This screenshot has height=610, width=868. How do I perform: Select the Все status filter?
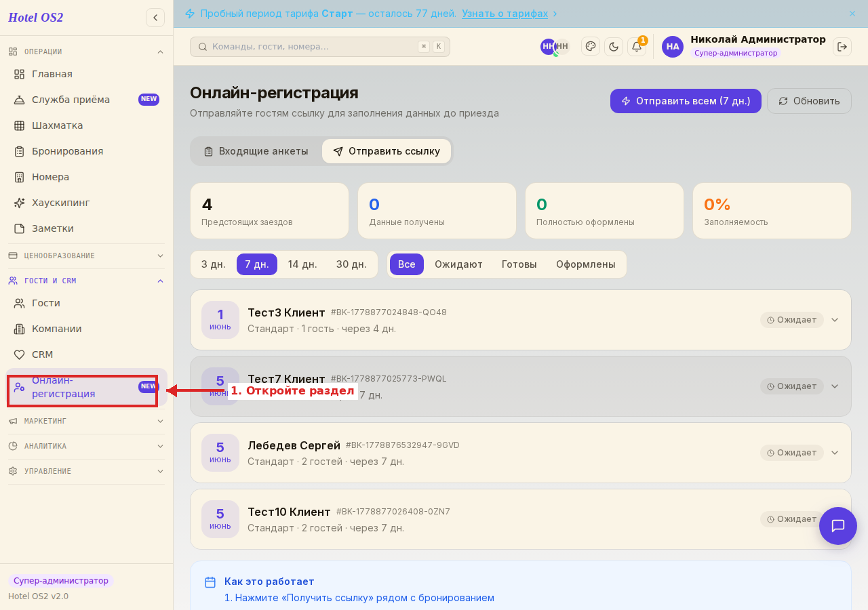[407, 264]
